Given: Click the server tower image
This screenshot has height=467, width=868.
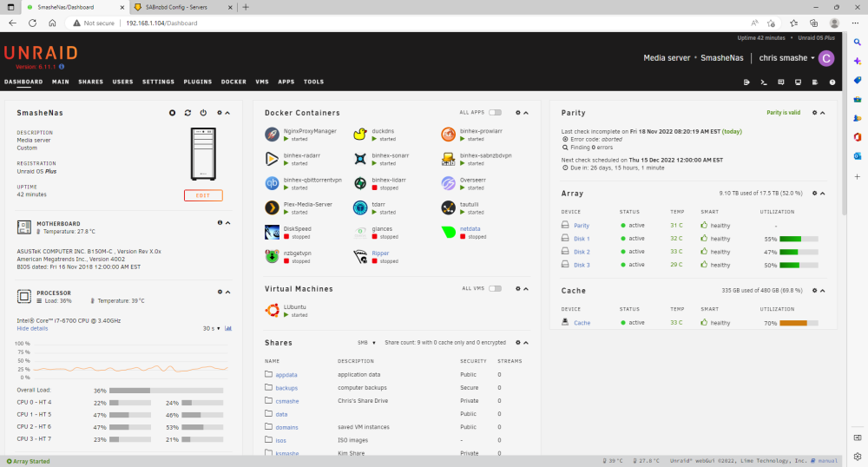Looking at the screenshot, I should coord(203,154).
